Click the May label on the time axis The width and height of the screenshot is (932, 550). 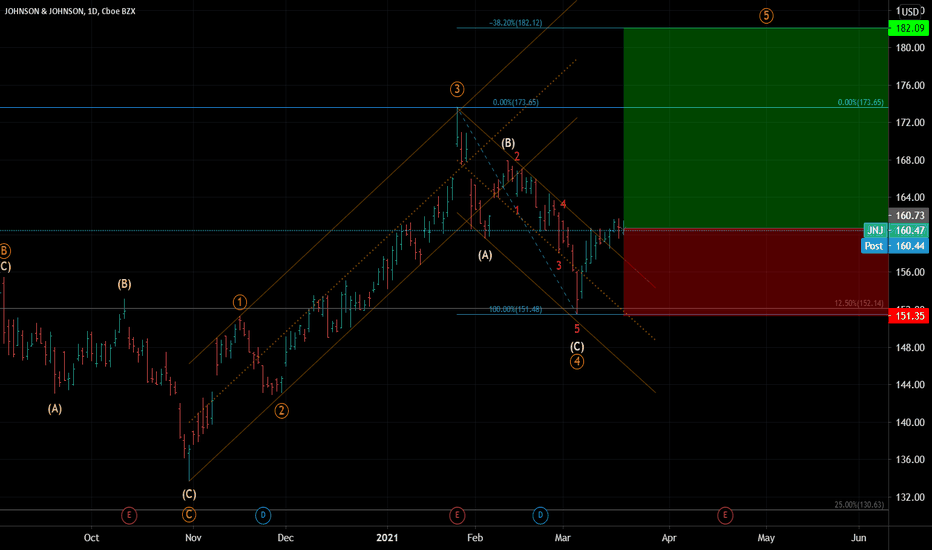(766, 538)
